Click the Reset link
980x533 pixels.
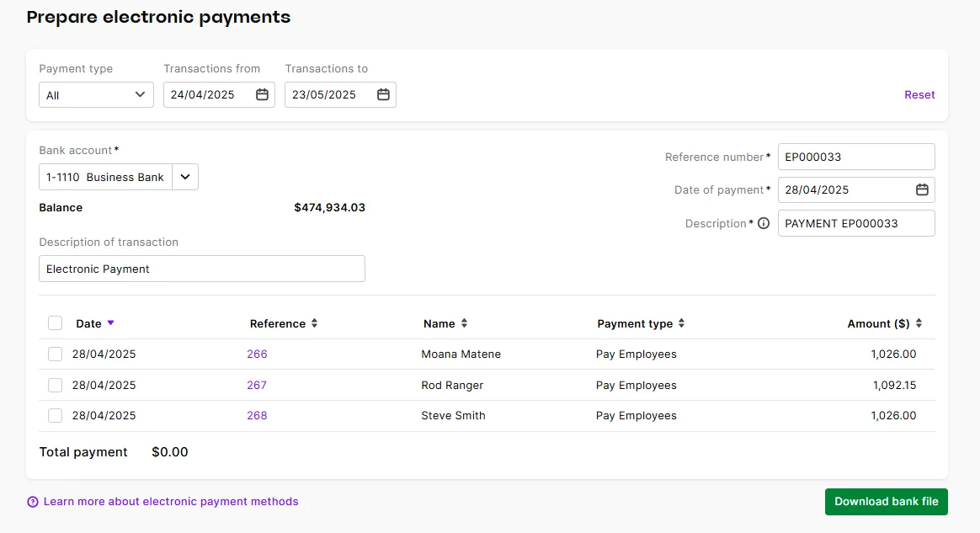[x=919, y=94]
